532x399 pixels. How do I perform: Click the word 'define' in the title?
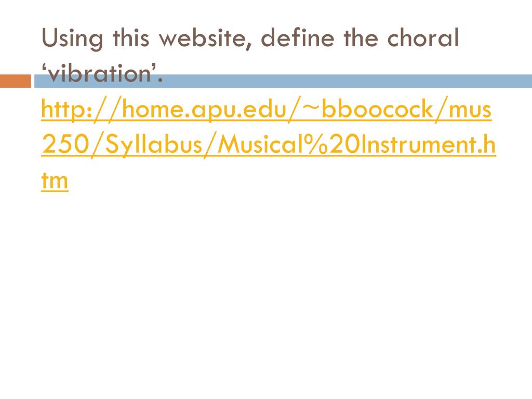[x=298, y=37]
